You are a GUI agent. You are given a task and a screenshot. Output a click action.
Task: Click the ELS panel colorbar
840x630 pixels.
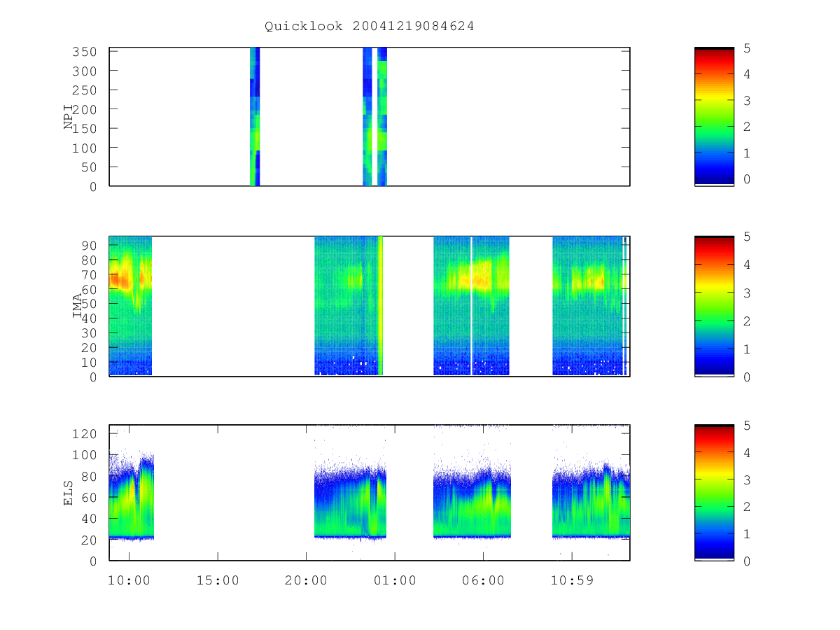pos(714,492)
